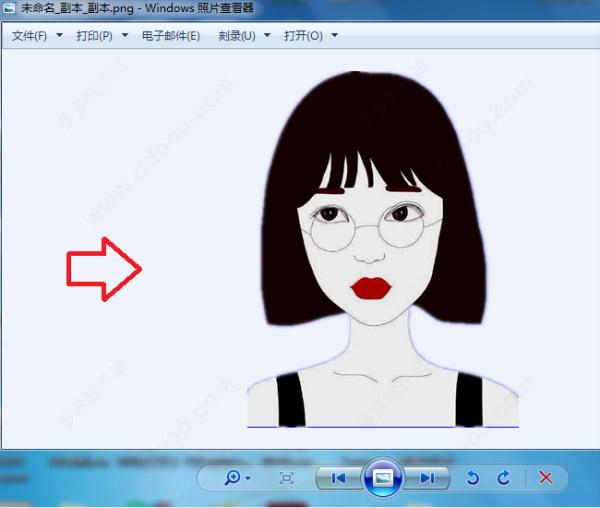Rotate the image clockwise
The height and width of the screenshot is (508, 600).
coord(504,478)
